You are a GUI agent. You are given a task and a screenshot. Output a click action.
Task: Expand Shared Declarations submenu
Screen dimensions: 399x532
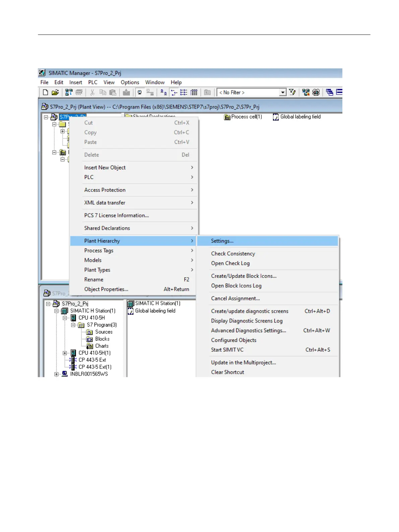point(134,228)
